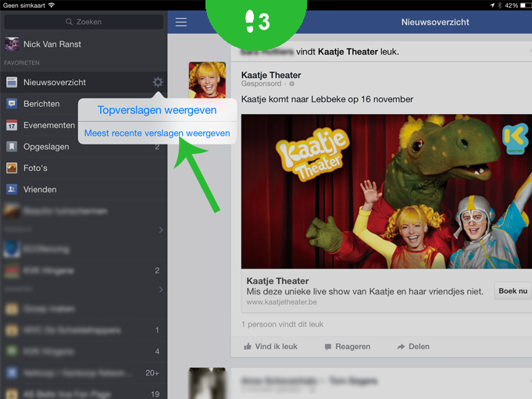This screenshot has width=532, height=399.
Task: Click the Nieuwsoverzicht gear settings icon
Action: (x=158, y=82)
